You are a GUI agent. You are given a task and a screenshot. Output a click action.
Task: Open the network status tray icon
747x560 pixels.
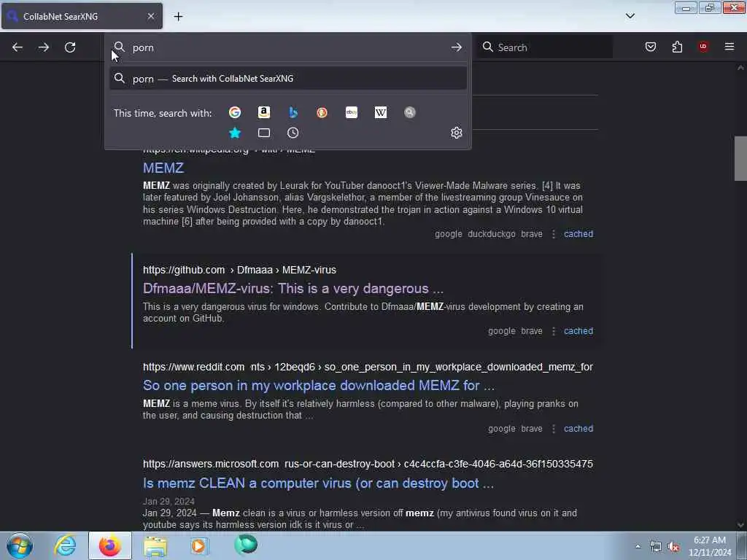(x=656, y=547)
